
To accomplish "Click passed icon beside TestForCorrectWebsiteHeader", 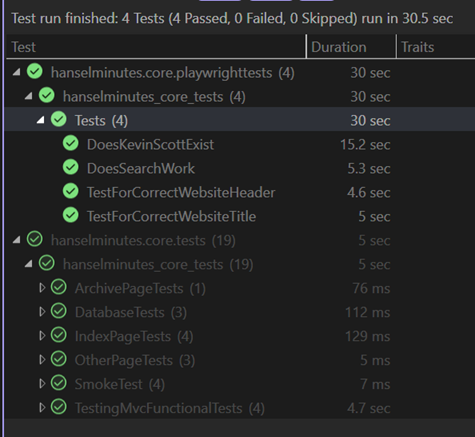I will (71, 191).
